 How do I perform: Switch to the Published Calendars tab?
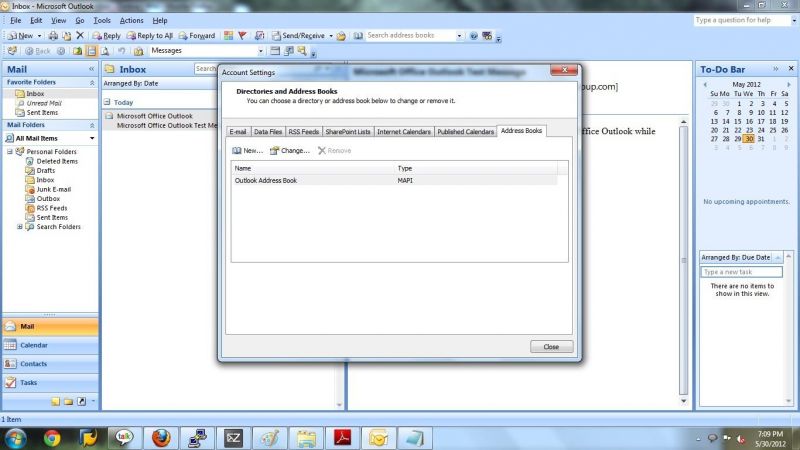tap(465, 132)
